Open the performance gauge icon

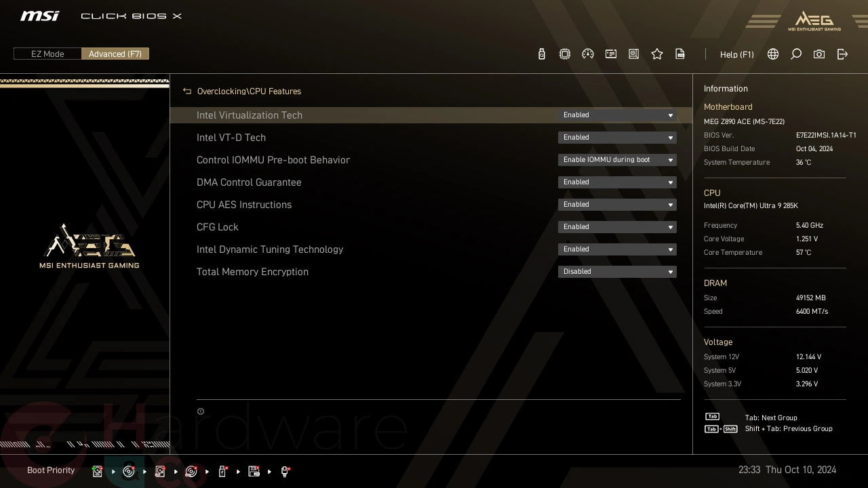tap(588, 54)
